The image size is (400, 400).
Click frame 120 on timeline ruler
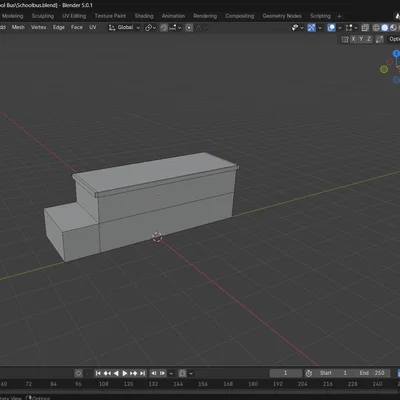128,384
